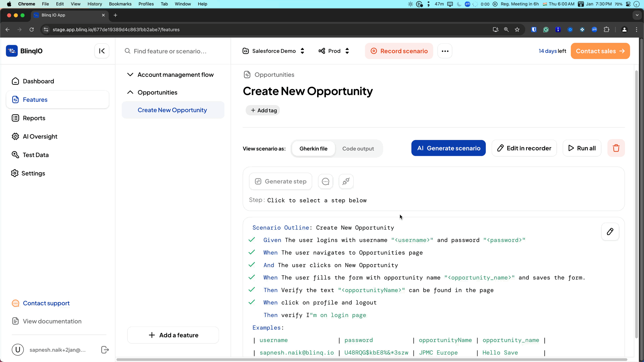The width and height of the screenshot is (644, 362).
Task: Switch to Code output view
Action: point(358,149)
